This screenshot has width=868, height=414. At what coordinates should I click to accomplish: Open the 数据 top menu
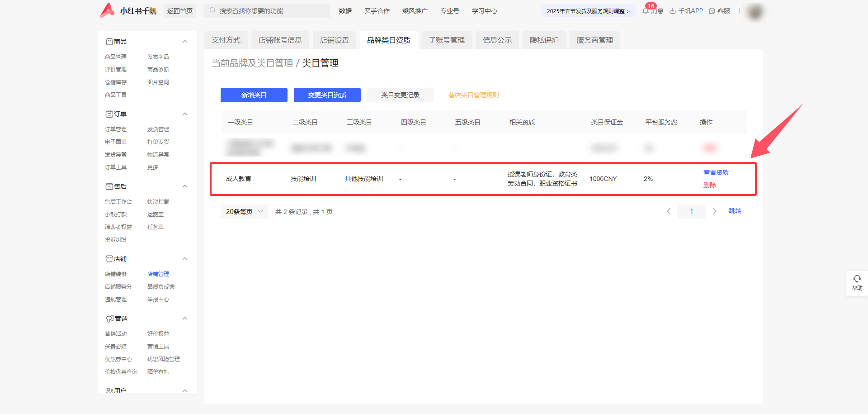pos(345,11)
